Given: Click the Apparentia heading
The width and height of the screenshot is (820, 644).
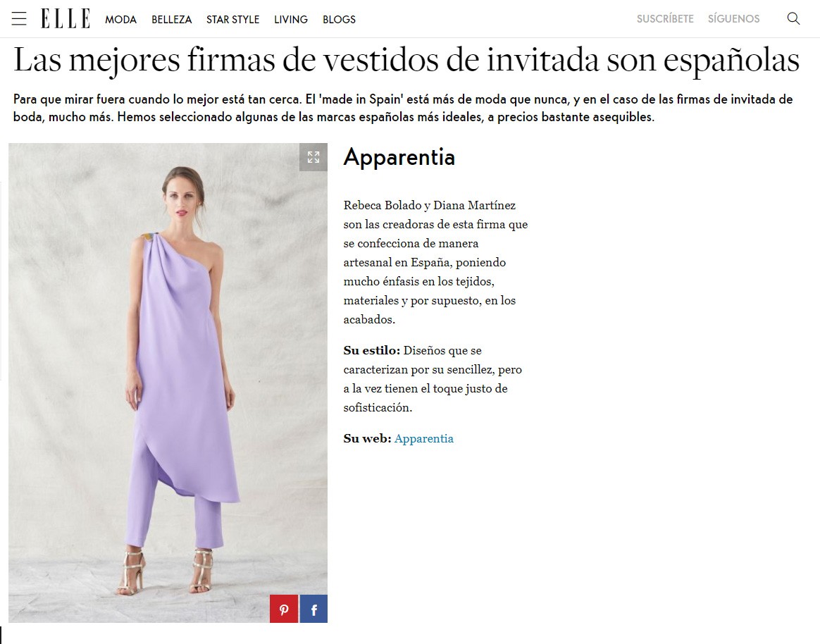Looking at the screenshot, I should (x=399, y=157).
